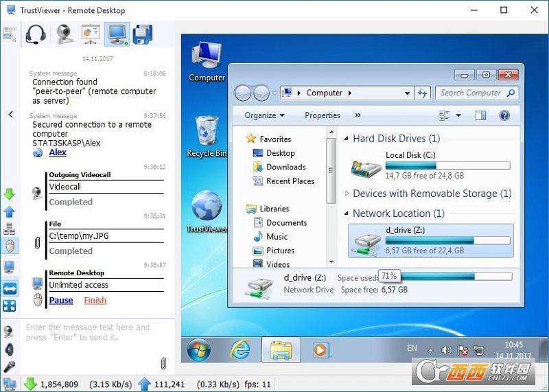Screen dimensions: 549x392
Task: Click Unlimited access text
Action: [78, 285]
